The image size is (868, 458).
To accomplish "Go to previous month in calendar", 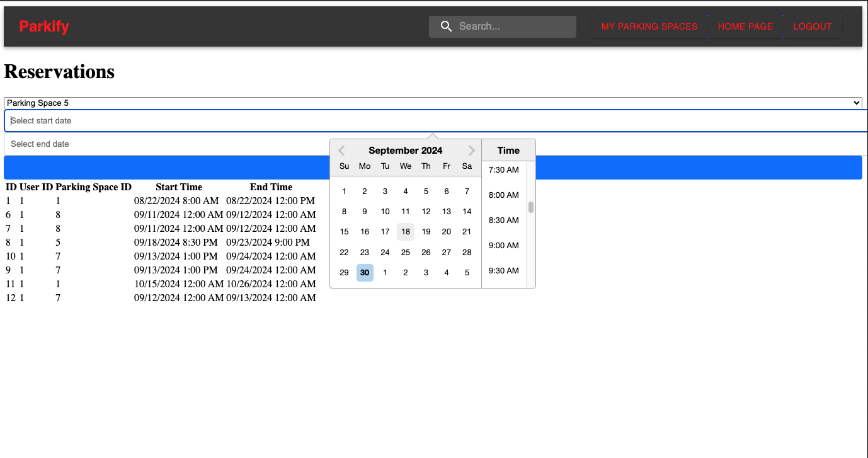I will [x=341, y=151].
